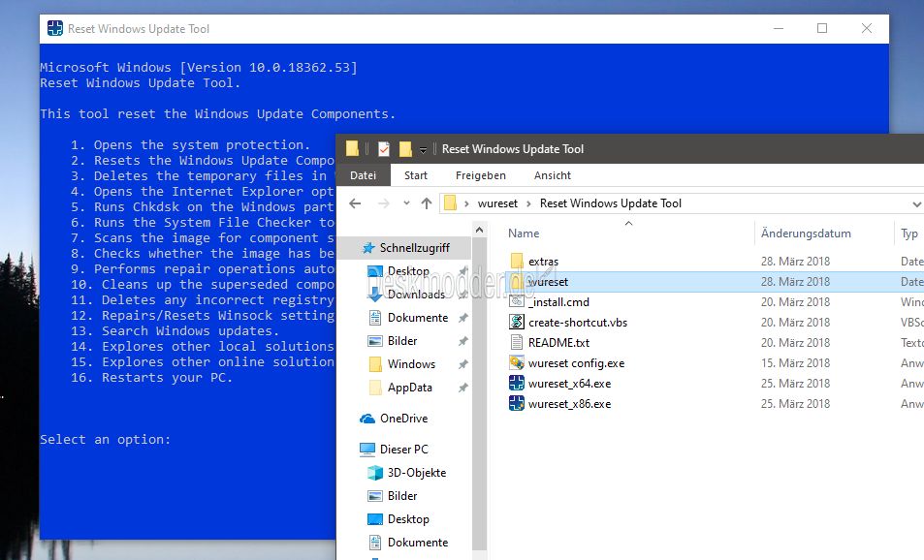Sort files by the Name column header

tap(524, 233)
